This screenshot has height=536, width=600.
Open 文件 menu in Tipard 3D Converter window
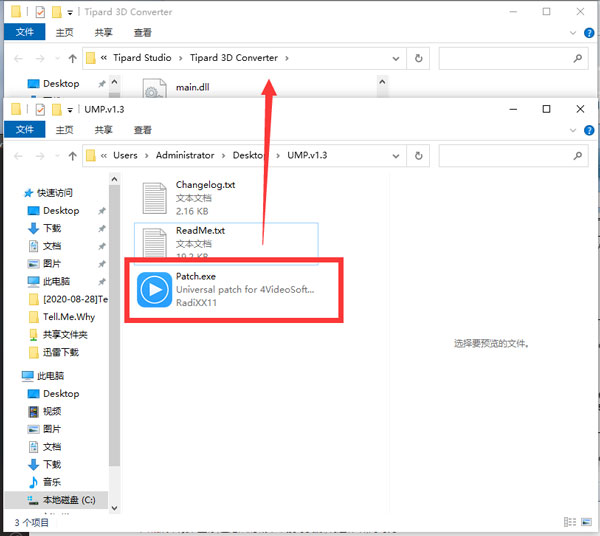tap(24, 32)
